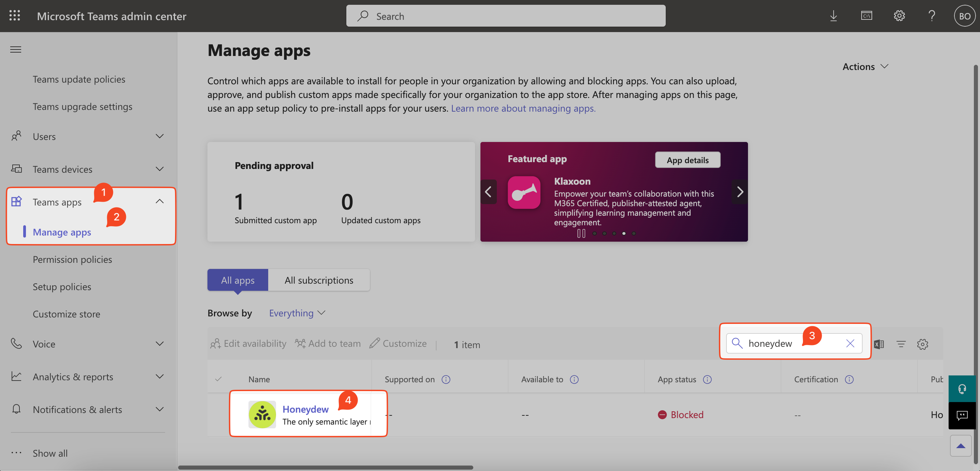980x471 pixels.
Task: Click the download icon in header
Action: [x=833, y=16]
